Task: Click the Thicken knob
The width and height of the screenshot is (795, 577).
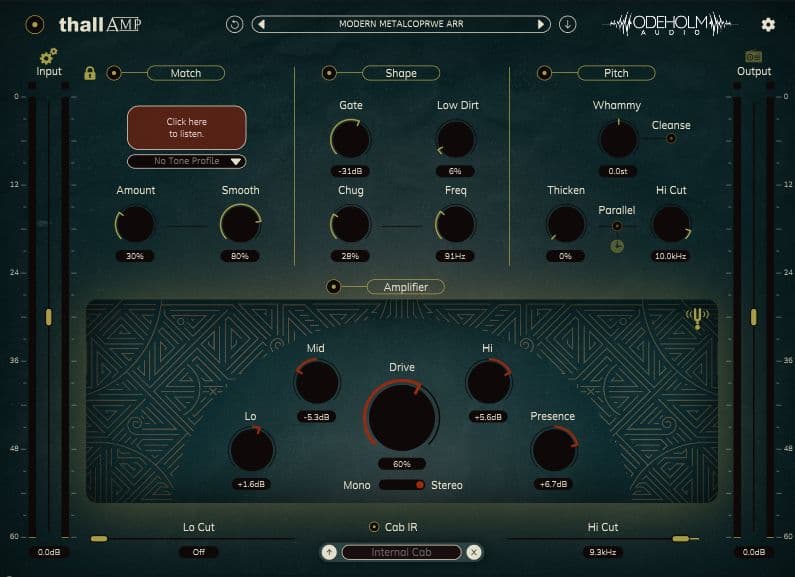Action: (x=566, y=224)
